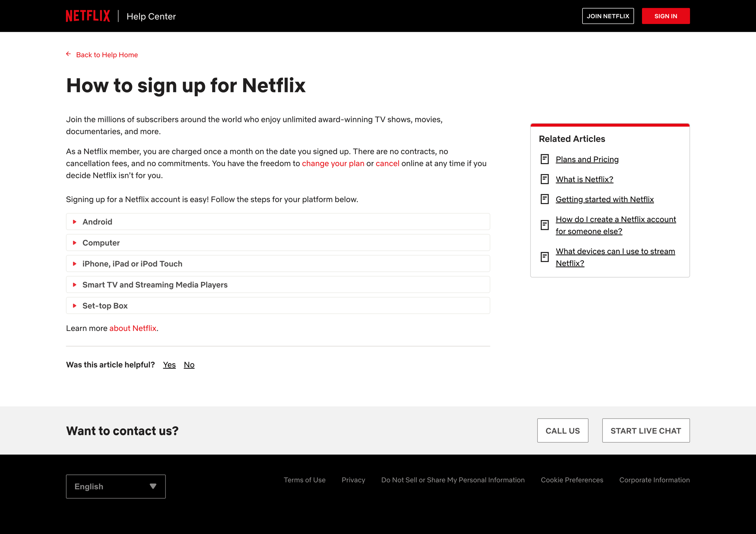This screenshot has height=534, width=756.
Task: Click the Netflix logo in the header
Action: pyautogui.click(x=88, y=16)
